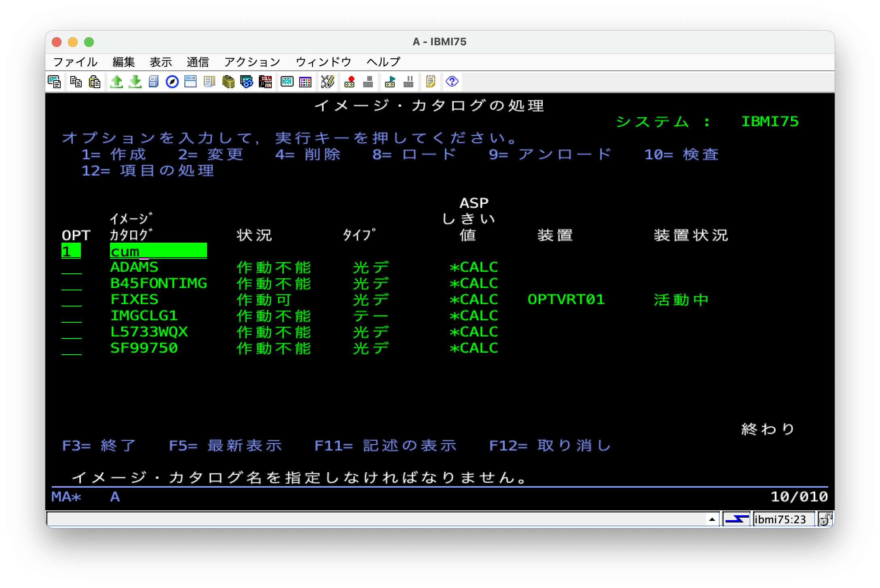Open the ファイル menu
This screenshot has width=880, height=588.
[75, 62]
